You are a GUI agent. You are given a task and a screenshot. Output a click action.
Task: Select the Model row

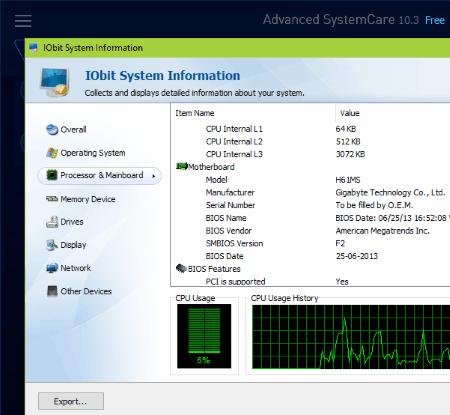tap(310, 180)
